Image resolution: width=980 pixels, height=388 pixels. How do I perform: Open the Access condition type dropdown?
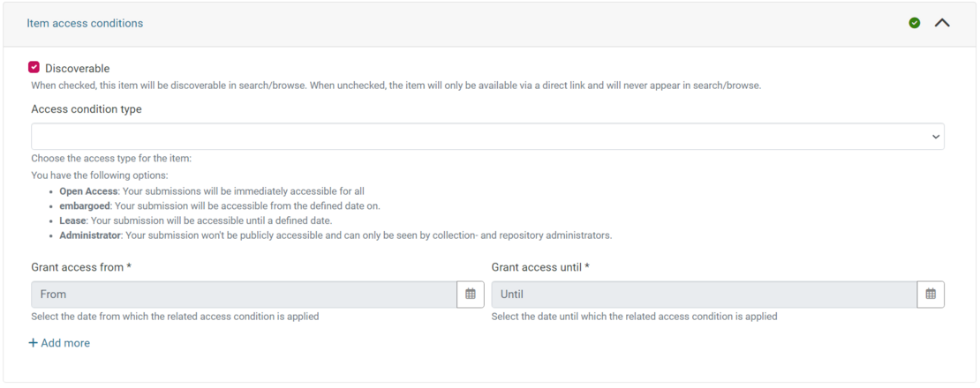[487, 137]
